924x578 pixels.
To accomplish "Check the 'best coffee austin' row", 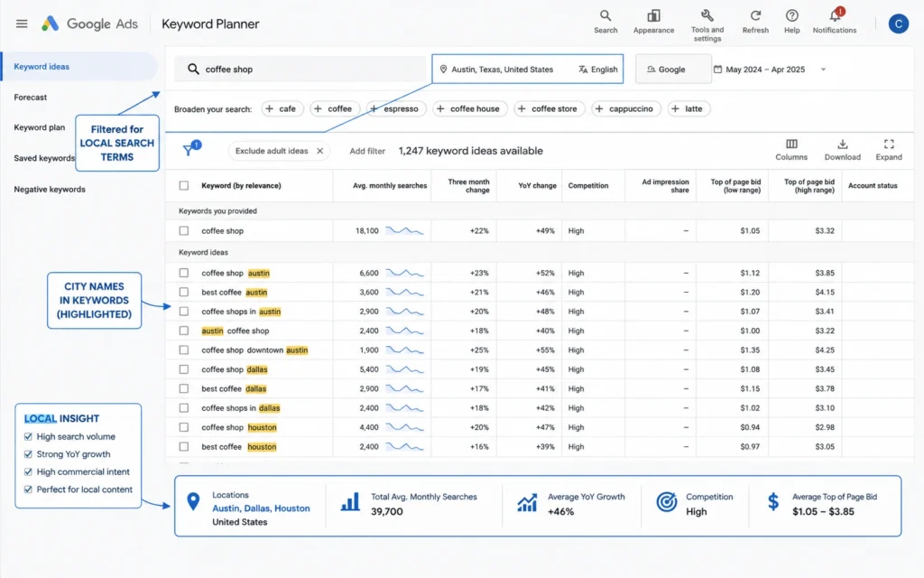I will coord(184,292).
